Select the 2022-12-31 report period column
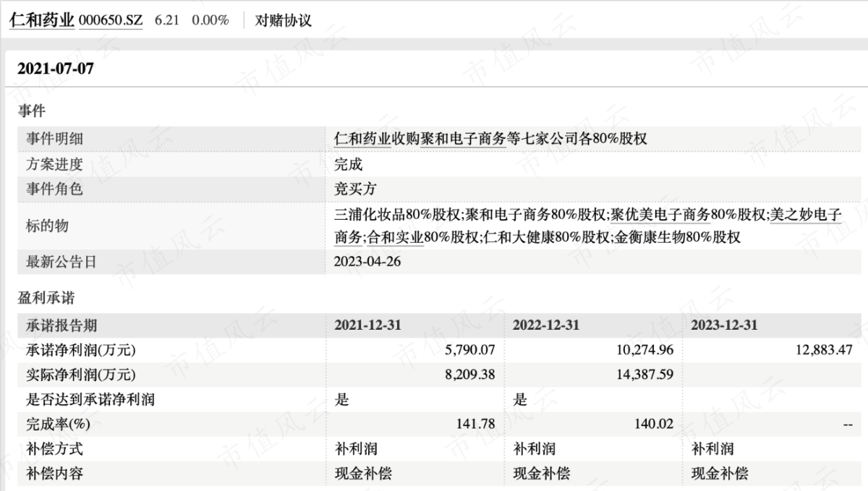Viewport: 868px width, 491px height. coord(546,325)
